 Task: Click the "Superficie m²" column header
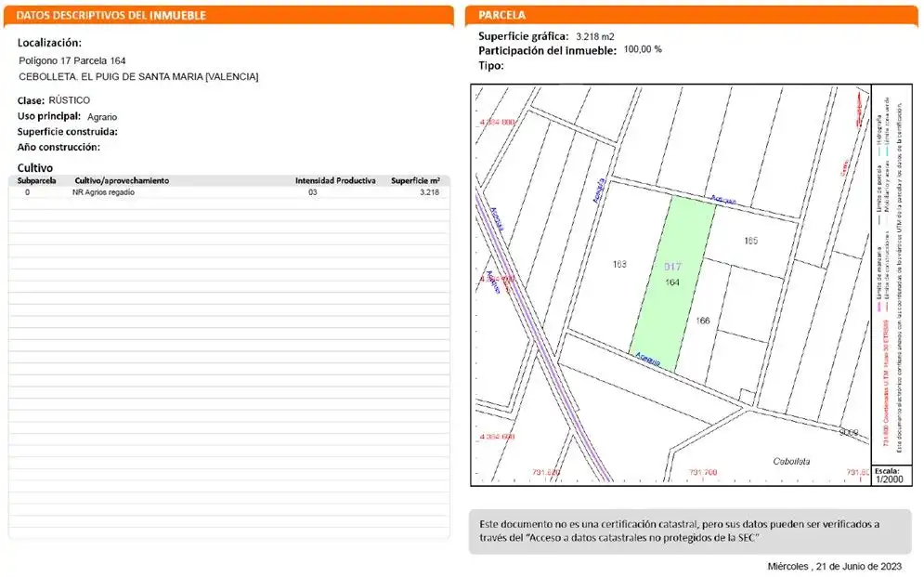coord(415,181)
